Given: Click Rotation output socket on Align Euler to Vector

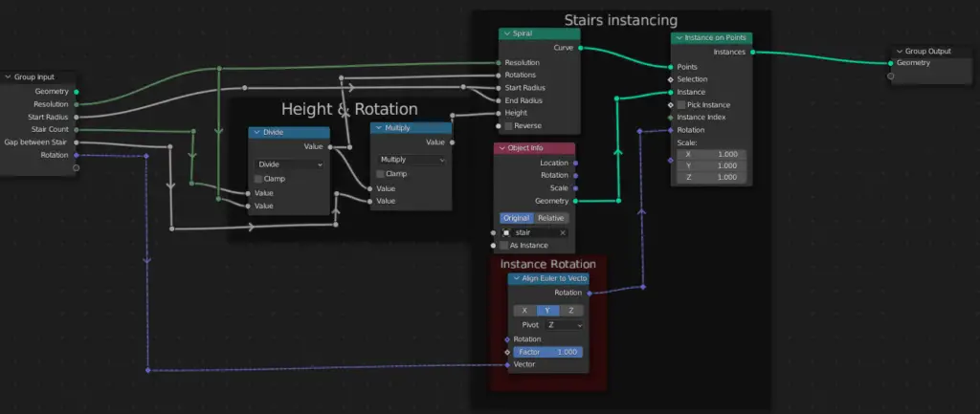Looking at the screenshot, I should (589, 293).
